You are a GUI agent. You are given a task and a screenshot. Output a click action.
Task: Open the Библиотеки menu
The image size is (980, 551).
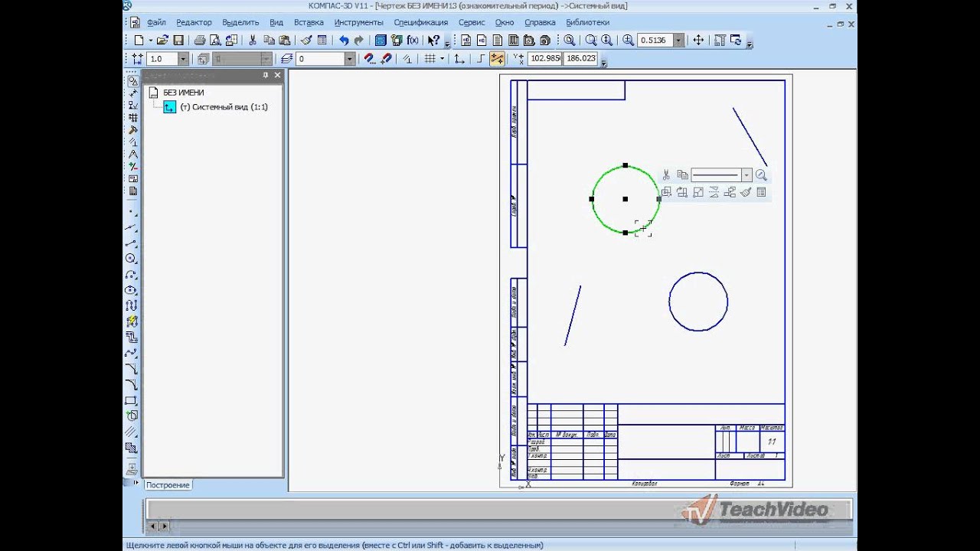point(587,23)
